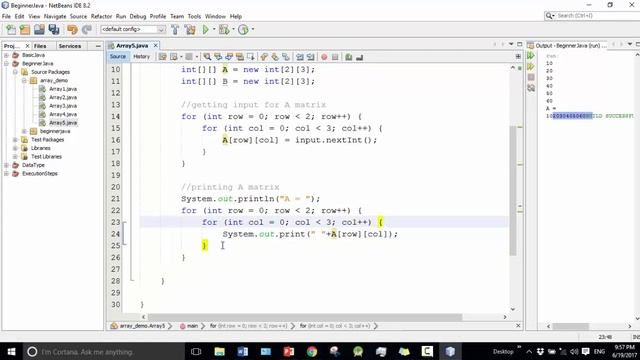Toggle the Highlight Search editor icon
The height and width of the screenshot is (360, 640).
(x=240, y=57)
